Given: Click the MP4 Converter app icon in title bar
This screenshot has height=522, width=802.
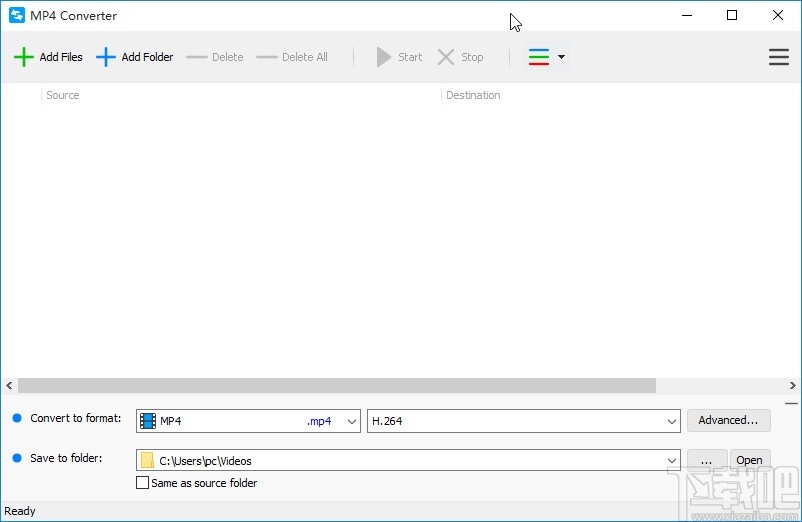Looking at the screenshot, I should (x=16, y=16).
